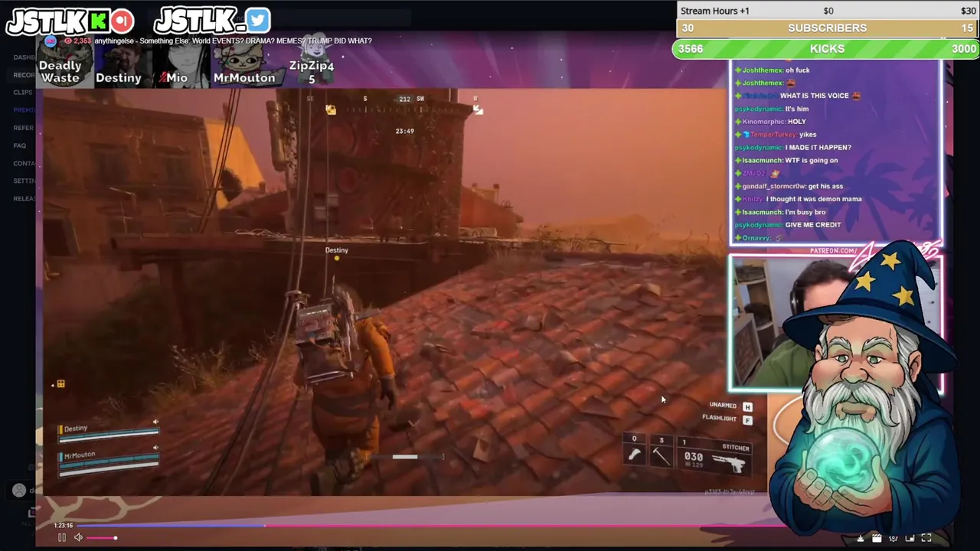Click the download icon in player controls

[860, 539]
